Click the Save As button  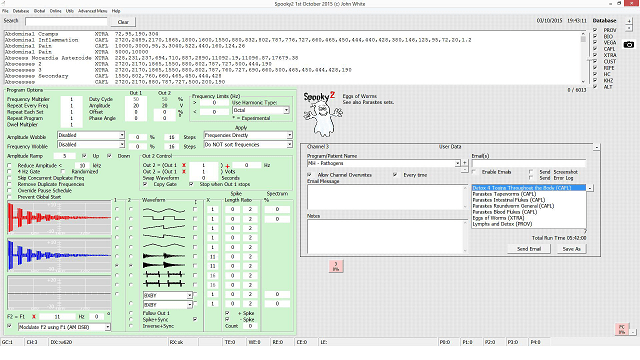(x=571, y=249)
